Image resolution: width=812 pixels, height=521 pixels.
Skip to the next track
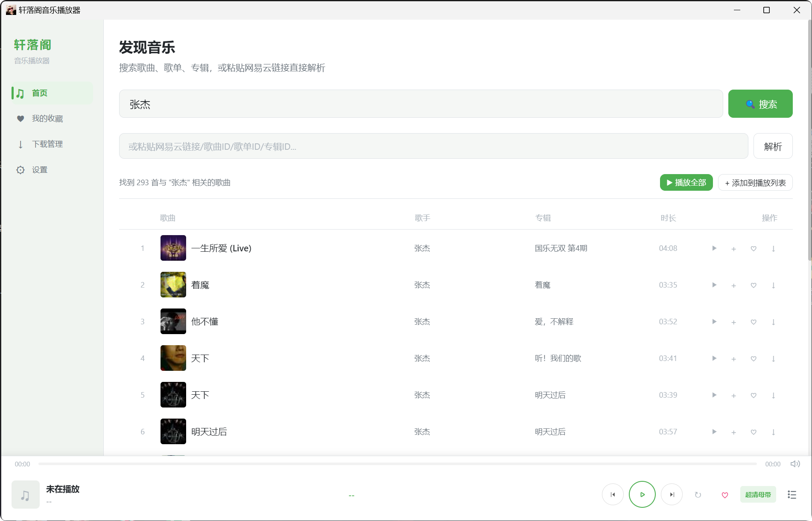click(x=672, y=495)
